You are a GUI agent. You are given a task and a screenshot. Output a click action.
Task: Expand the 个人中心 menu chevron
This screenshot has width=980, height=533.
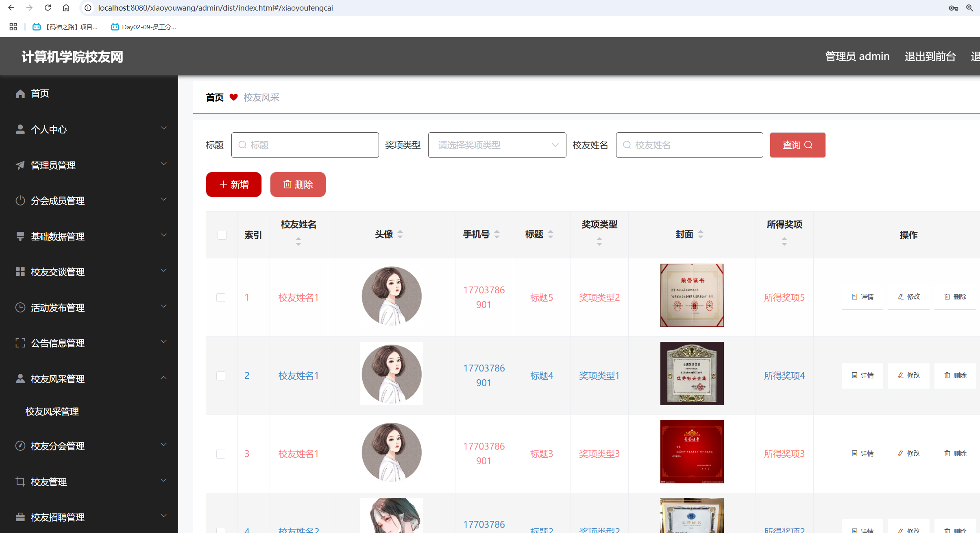163,128
